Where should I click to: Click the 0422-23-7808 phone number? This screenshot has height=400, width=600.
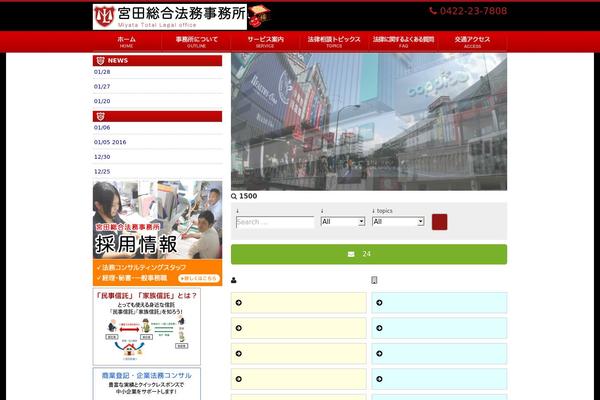coord(473,11)
